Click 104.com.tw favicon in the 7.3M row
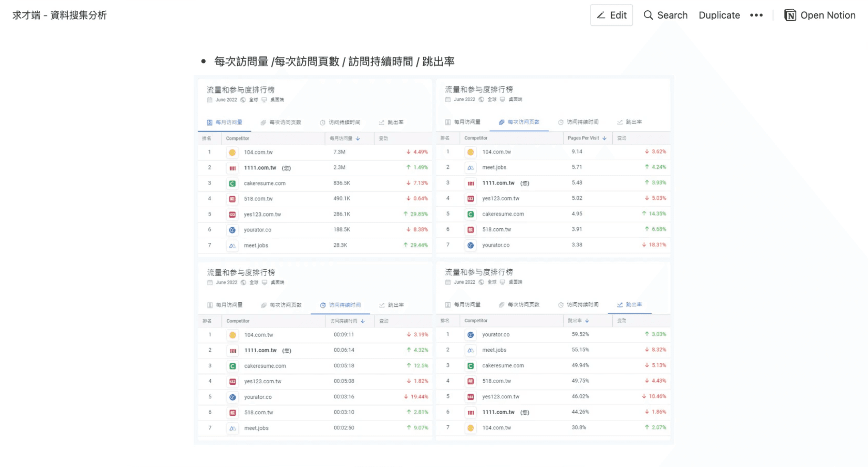 pos(232,152)
